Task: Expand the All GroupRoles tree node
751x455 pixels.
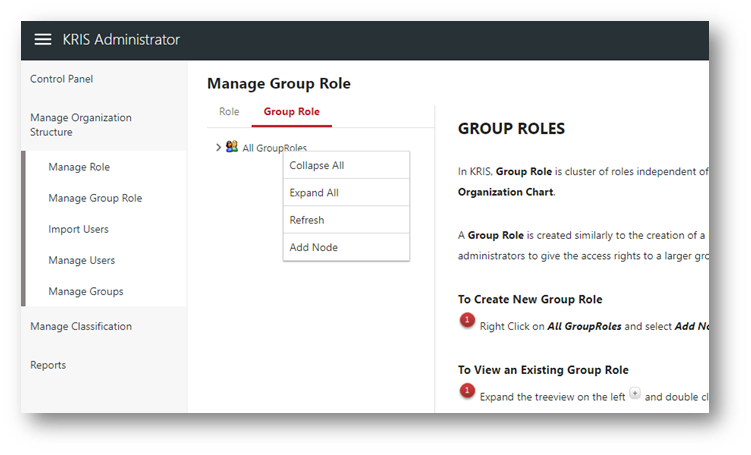Action: point(218,147)
